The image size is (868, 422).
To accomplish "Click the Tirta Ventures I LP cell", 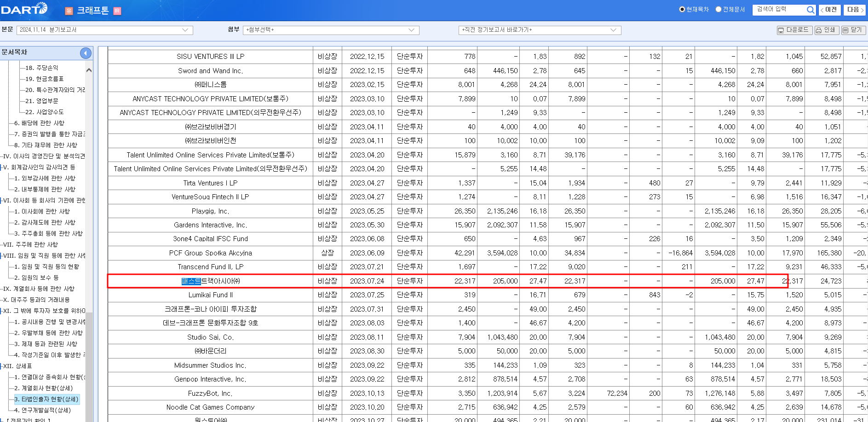I will (x=210, y=183).
